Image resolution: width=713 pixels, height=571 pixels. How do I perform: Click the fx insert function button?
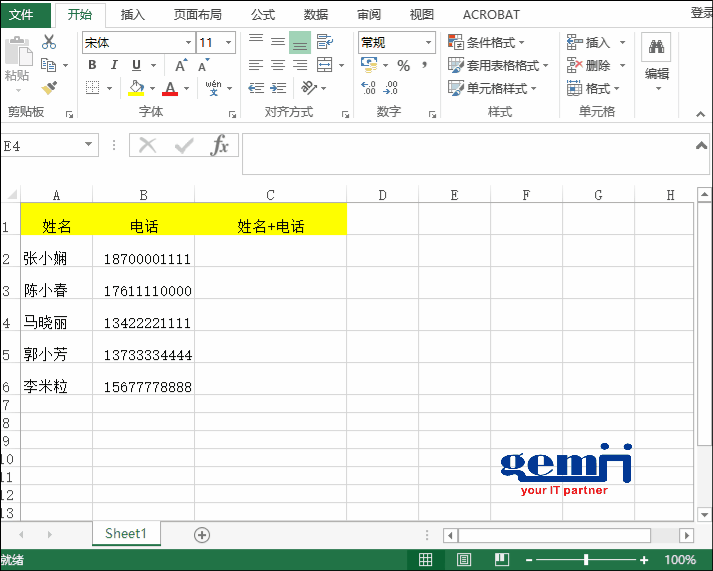point(220,145)
